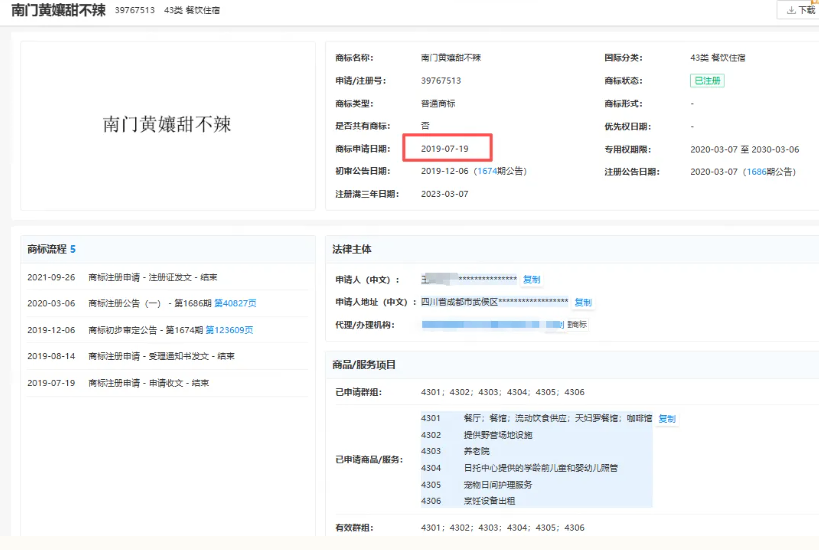819x550 pixels.
Task: Click the header number 39767513
Action: 135,10
